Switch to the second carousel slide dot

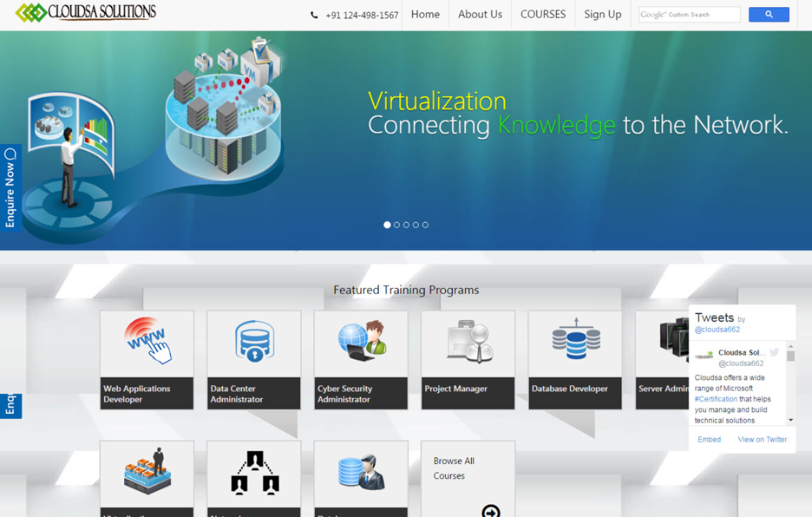click(x=397, y=225)
